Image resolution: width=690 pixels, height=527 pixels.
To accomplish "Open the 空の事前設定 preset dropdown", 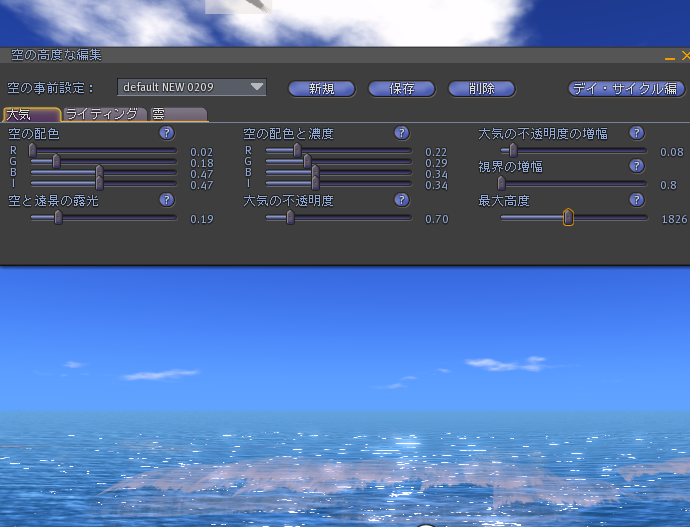I will [x=191, y=87].
